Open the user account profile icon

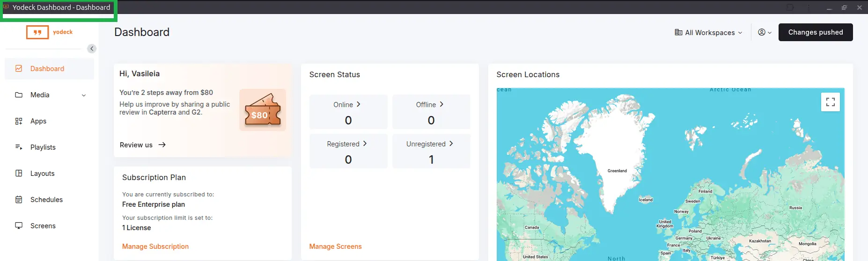[x=762, y=32]
